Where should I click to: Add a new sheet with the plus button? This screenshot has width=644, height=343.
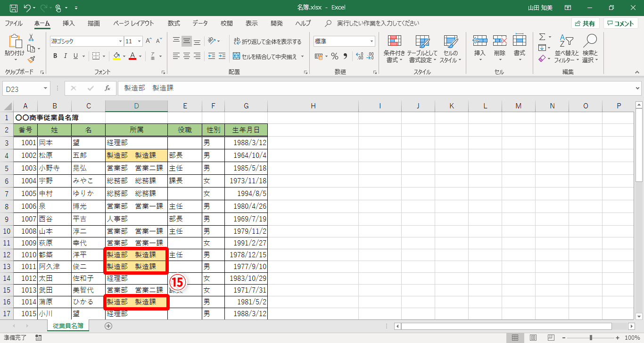pyautogui.click(x=108, y=326)
